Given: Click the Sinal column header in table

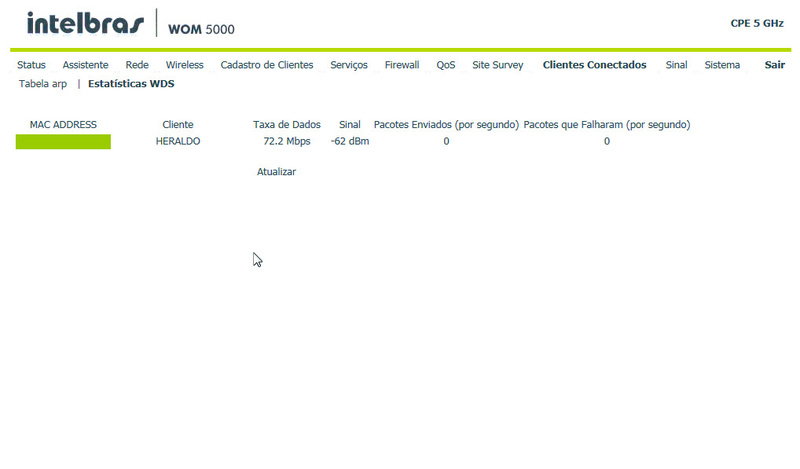Looking at the screenshot, I should pyautogui.click(x=349, y=125).
